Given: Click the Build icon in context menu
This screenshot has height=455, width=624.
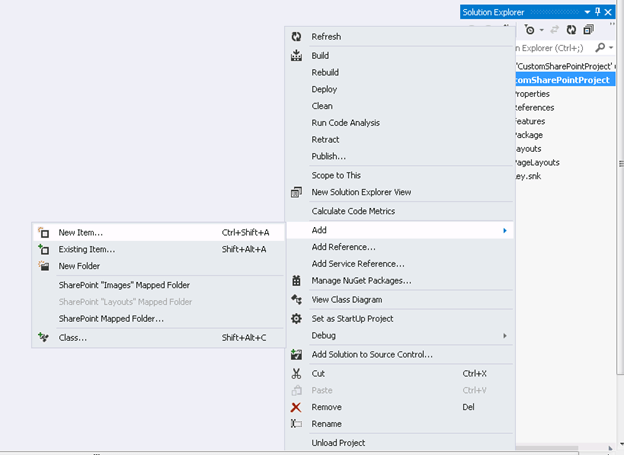Looking at the screenshot, I should point(296,56).
